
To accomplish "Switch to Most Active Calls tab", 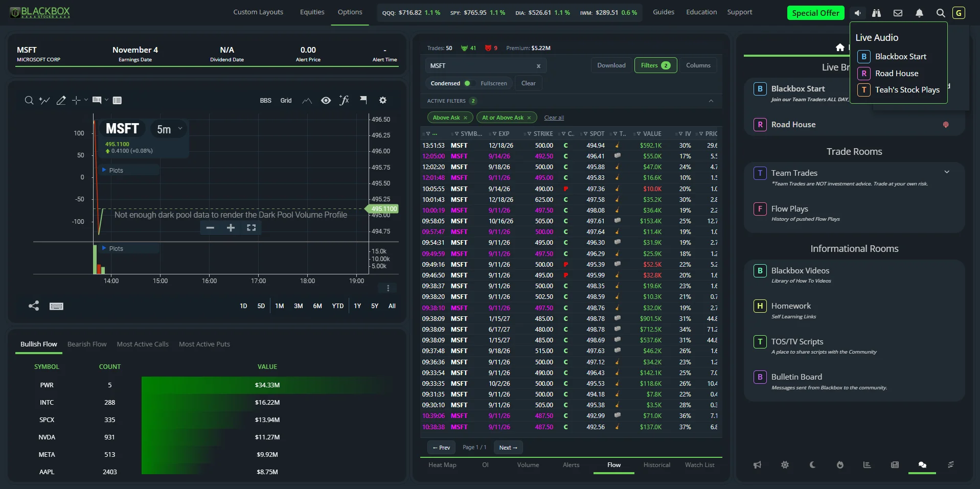I will [143, 344].
